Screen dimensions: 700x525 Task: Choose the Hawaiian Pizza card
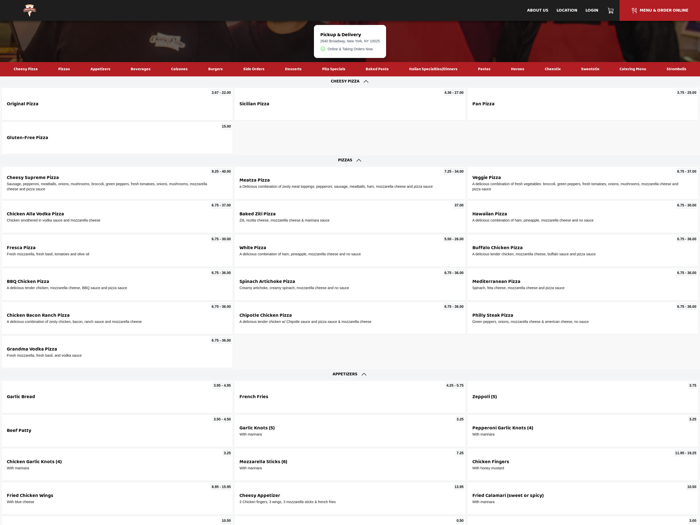(583, 217)
